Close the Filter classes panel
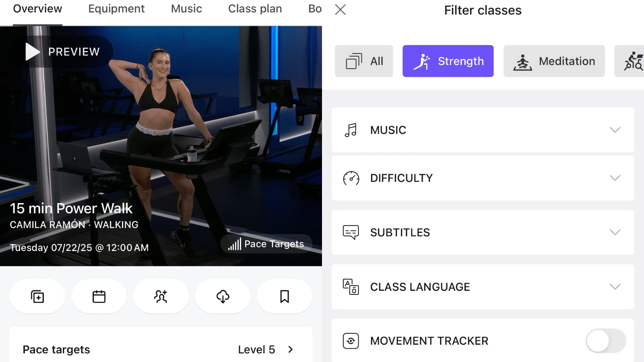The height and width of the screenshot is (362, 644). 341,10
